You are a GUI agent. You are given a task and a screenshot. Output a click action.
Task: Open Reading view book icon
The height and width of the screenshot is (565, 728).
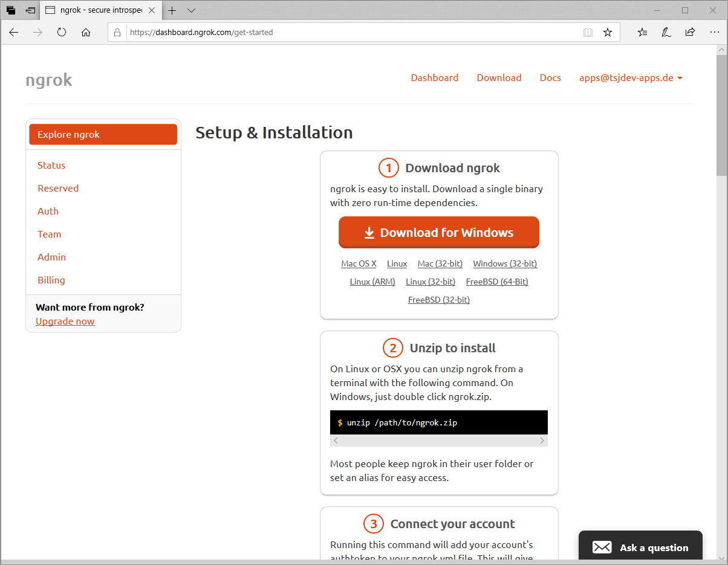[x=588, y=33]
